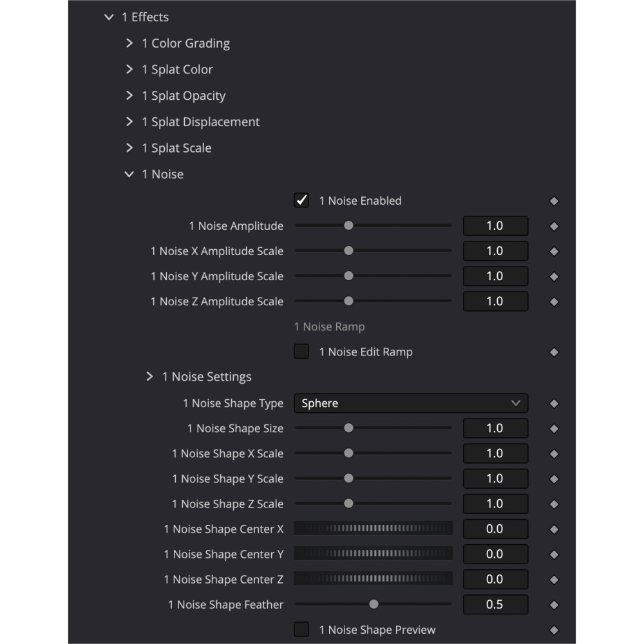Click the Noise Y Amplitude Scale slider
The image size is (644, 644).
[x=373, y=276]
